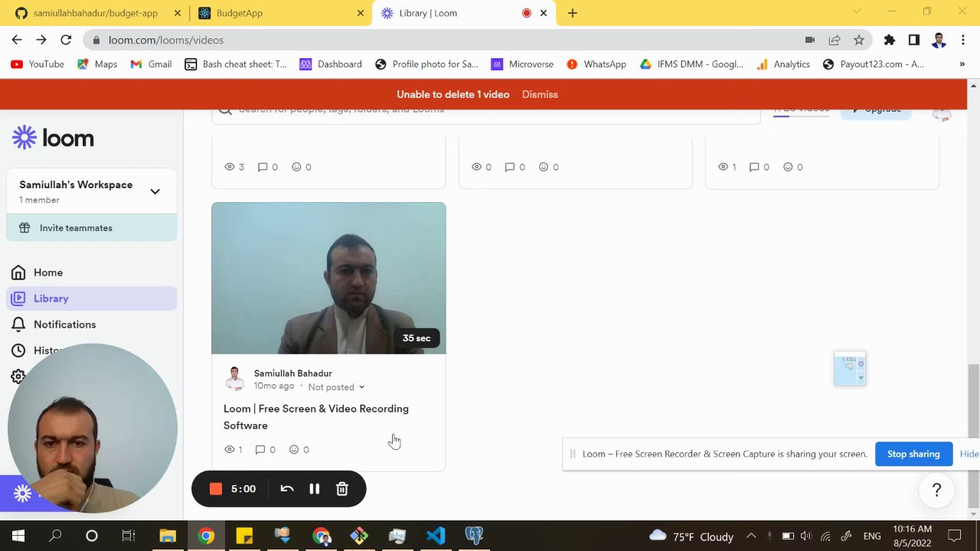Open Dashboard bookmark
980x551 pixels.
click(x=331, y=64)
